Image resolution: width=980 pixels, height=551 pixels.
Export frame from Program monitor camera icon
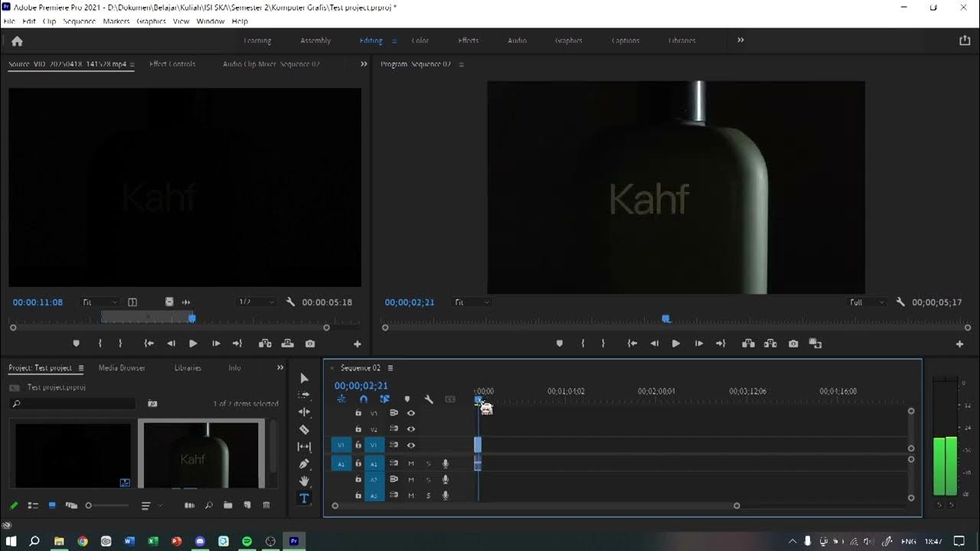click(x=793, y=344)
